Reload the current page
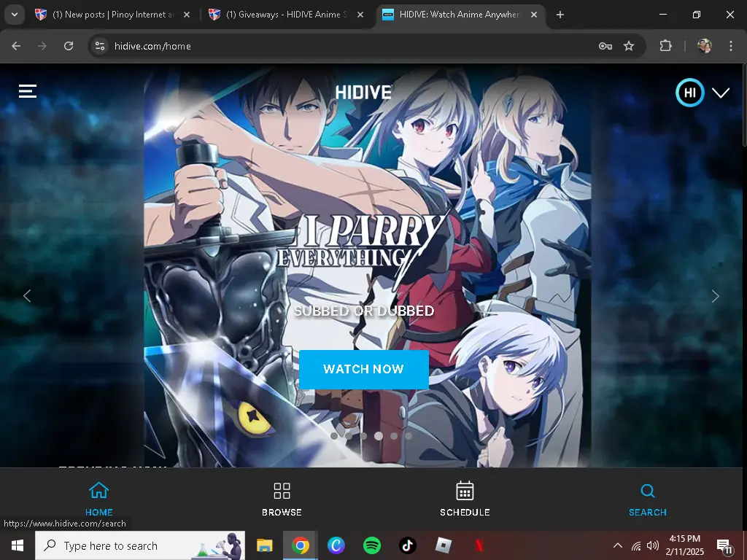 click(x=69, y=46)
